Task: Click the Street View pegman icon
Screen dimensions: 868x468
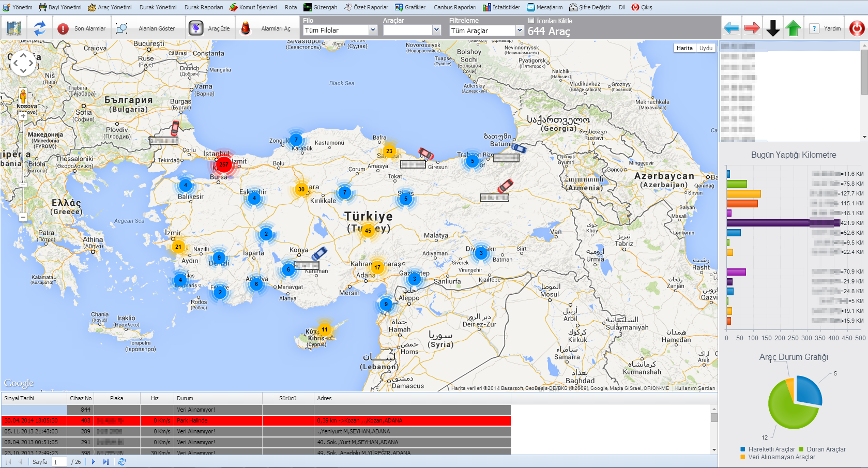Action: (23, 96)
